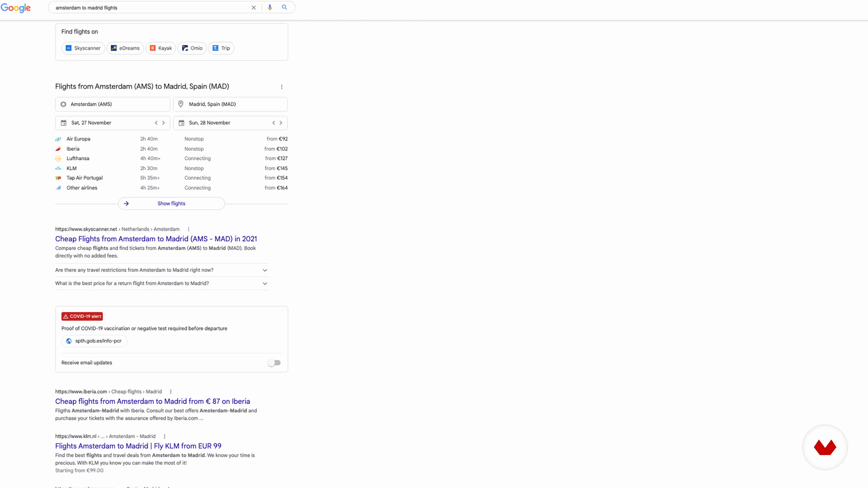
Task: Click the destination pin icon
Action: (x=181, y=104)
